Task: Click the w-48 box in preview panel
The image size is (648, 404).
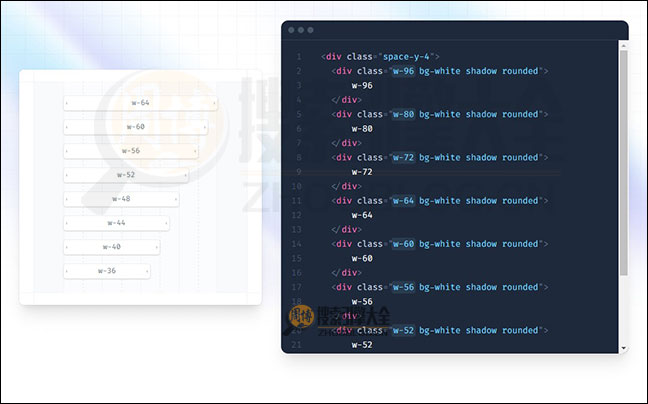Action: (x=121, y=199)
